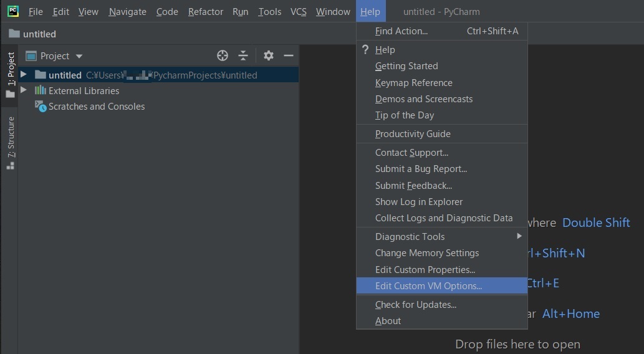Viewport: 644px width, 354px height.
Task: Show Tip of the Day
Action: click(x=442, y=115)
